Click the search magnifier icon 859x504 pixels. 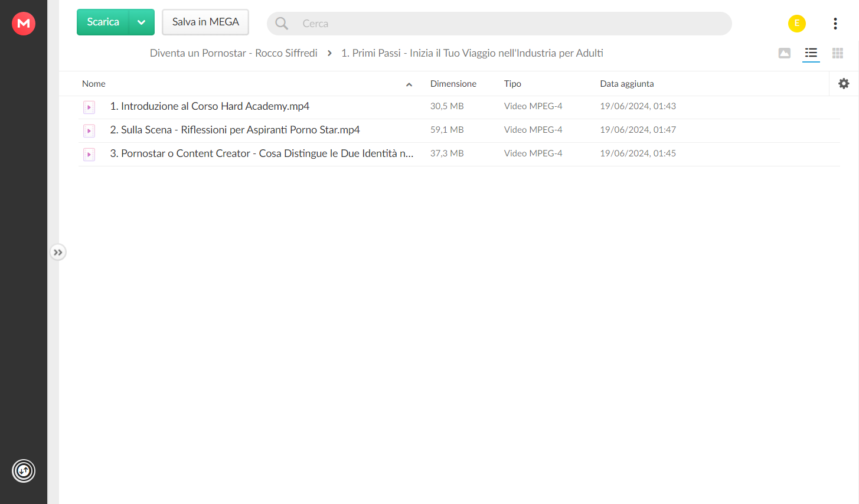(x=282, y=24)
